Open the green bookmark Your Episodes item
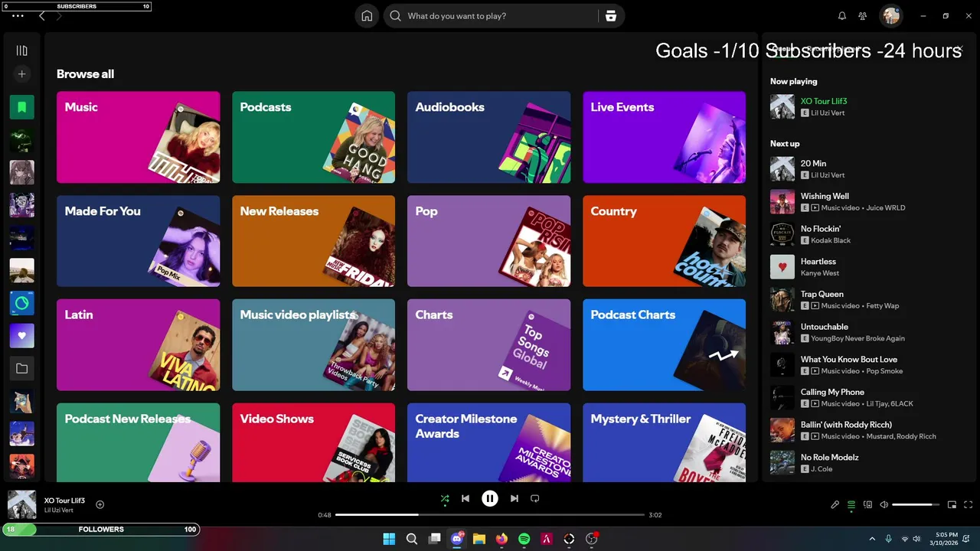The height and width of the screenshot is (551, 980). pyautogui.click(x=21, y=107)
